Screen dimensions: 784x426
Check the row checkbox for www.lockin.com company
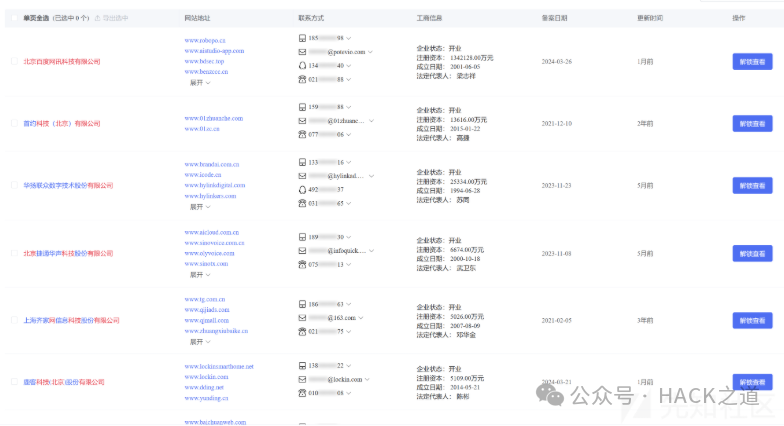coord(14,382)
